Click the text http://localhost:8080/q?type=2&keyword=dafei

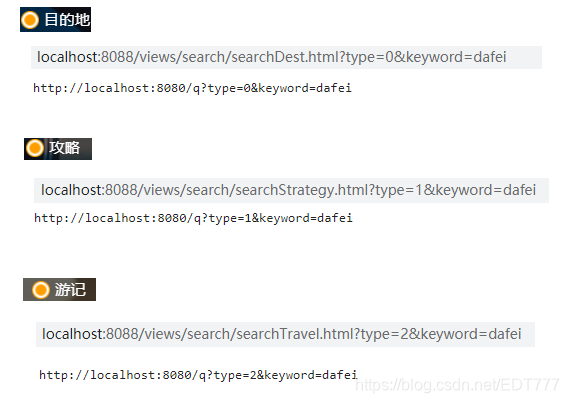[198, 375]
